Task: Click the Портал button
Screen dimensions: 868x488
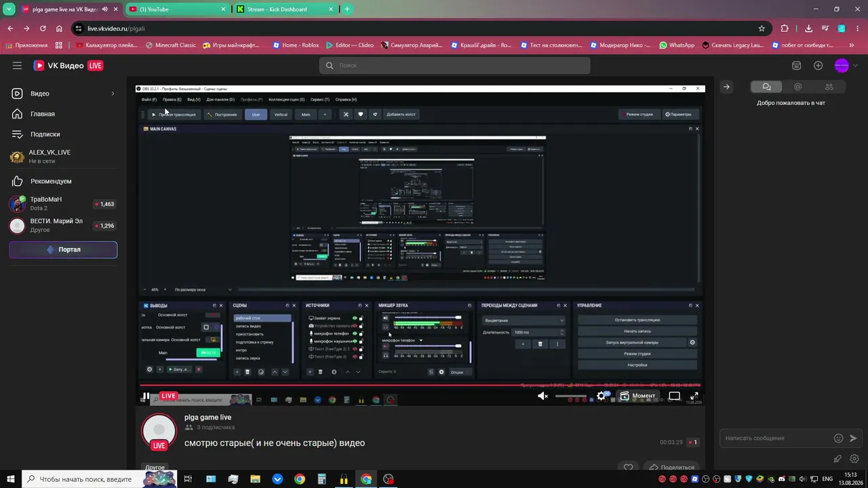Action: (63, 249)
